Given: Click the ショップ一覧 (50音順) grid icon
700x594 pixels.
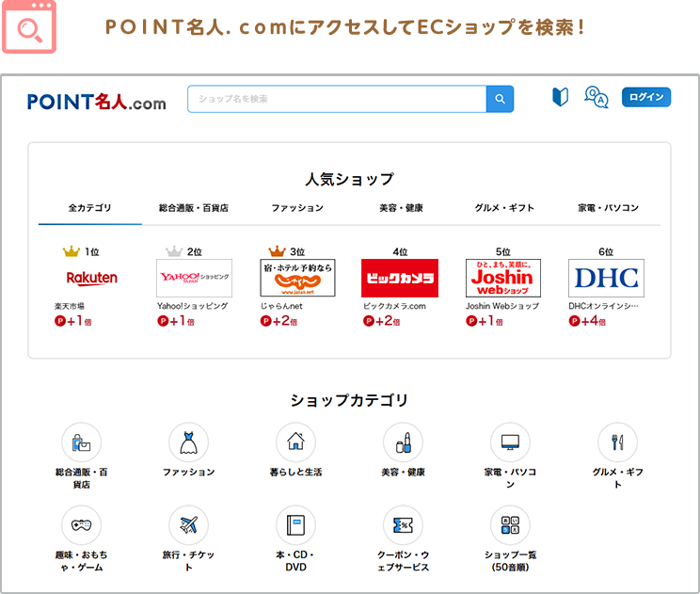Looking at the screenshot, I should point(510,524).
